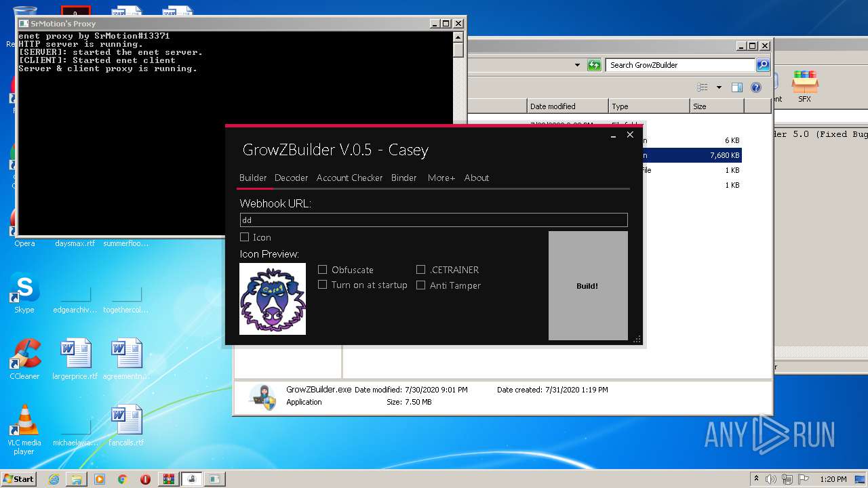Click the Build! button
The image size is (868, 488).
[588, 285]
